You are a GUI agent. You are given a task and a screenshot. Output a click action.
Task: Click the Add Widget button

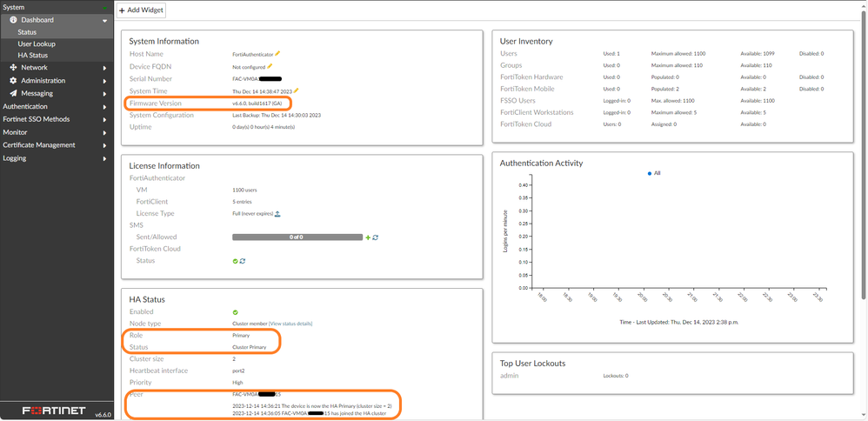[x=141, y=10]
